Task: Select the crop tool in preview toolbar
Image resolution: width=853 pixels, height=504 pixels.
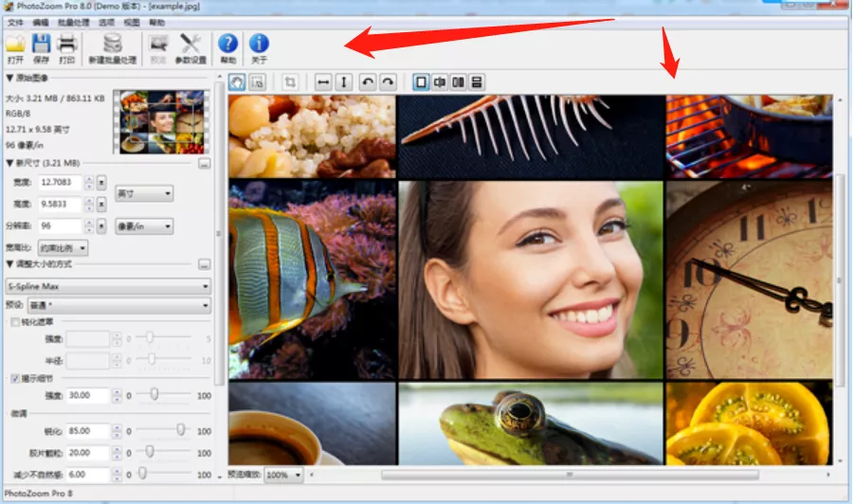Action: tap(291, 82)
